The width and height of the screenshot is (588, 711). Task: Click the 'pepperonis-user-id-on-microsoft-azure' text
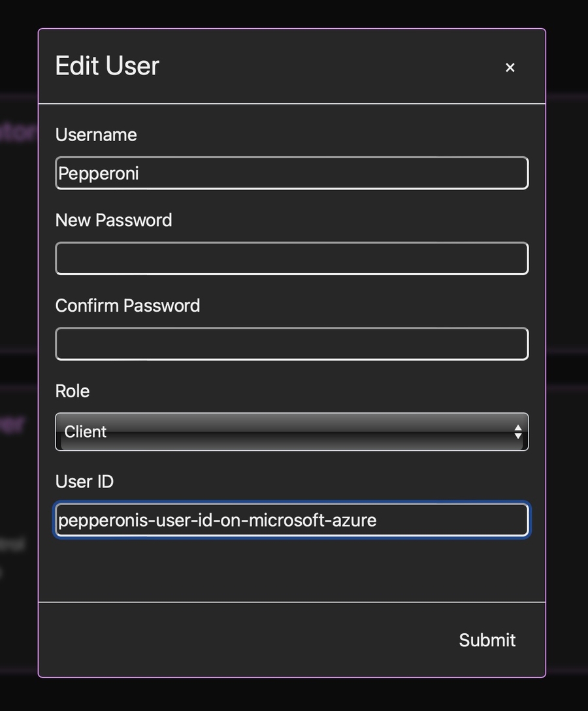click(217, 520)
